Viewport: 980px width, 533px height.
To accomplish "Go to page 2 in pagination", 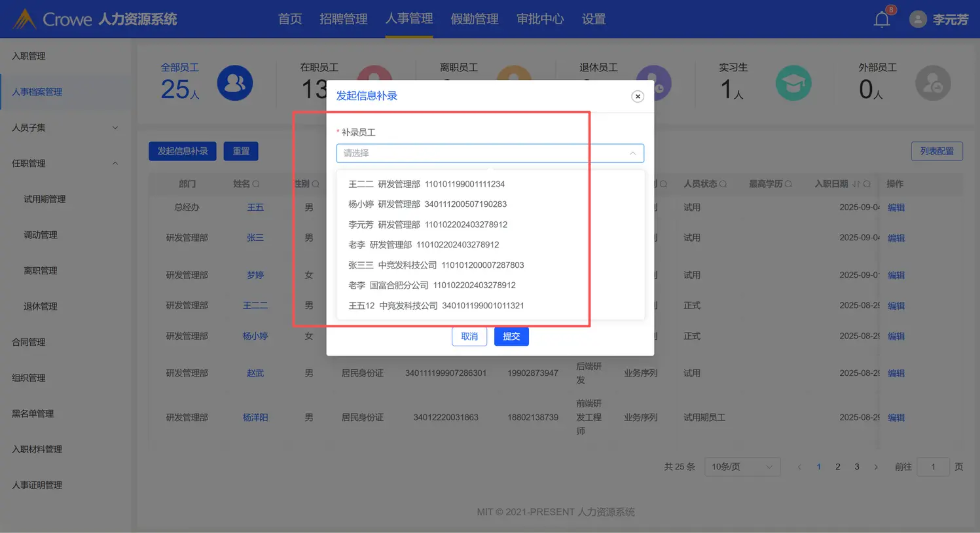I will 838,467.
